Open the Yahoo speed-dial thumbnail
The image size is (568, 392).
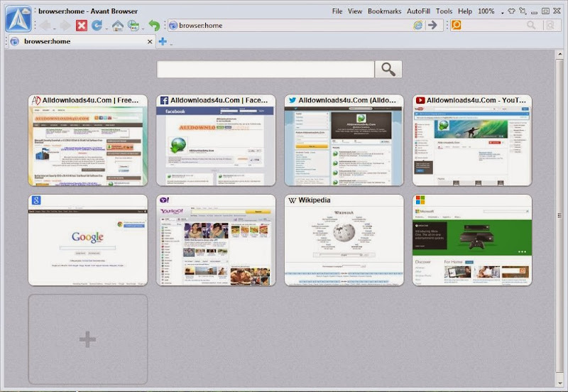pos(216,240)
